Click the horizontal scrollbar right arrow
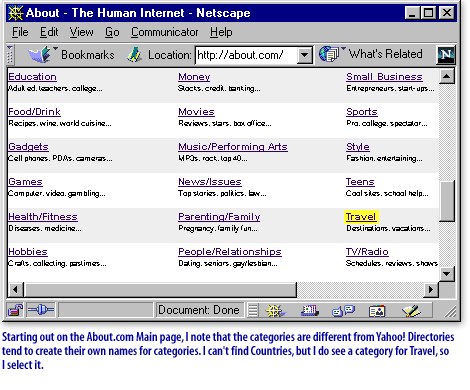 pos(431,289)
